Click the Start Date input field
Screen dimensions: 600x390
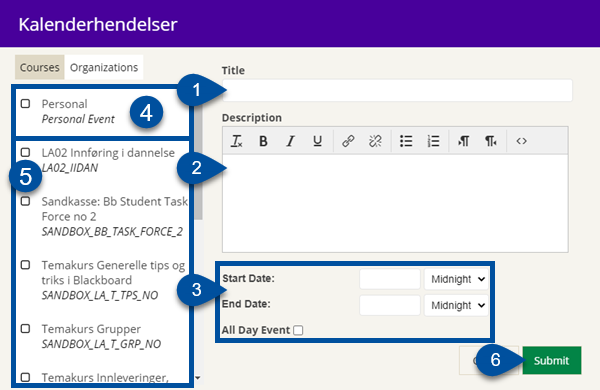click(390, 279)
